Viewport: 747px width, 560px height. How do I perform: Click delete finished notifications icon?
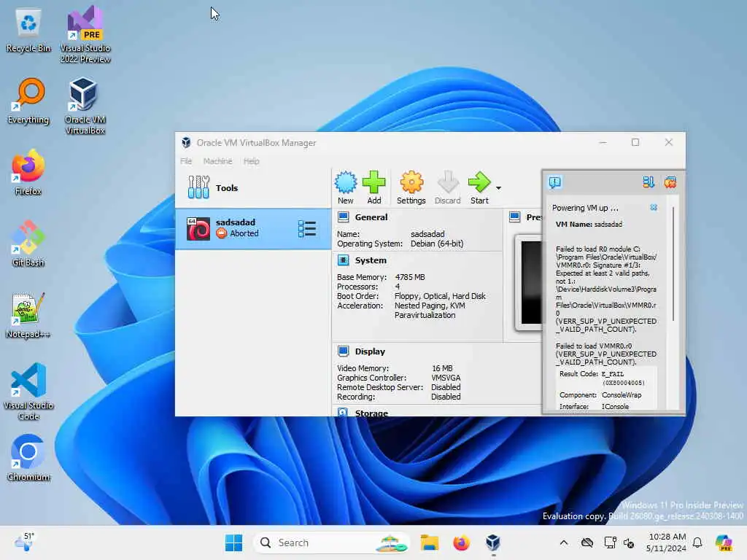(670, 182)
